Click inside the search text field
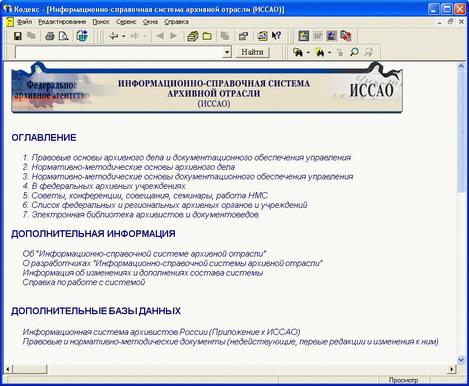 (x=119, y=52)
